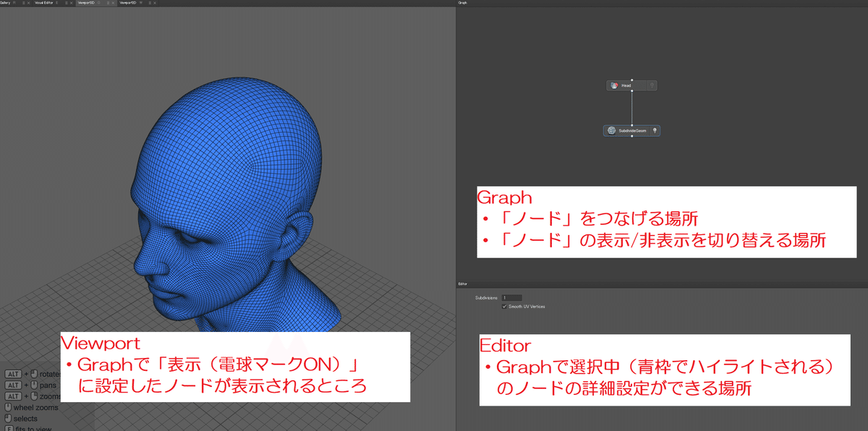Switch to the inactive Viewport tab after the active one
Viewport: 868px width, 431px height.
pyautogui.click(x=128, y=3)
